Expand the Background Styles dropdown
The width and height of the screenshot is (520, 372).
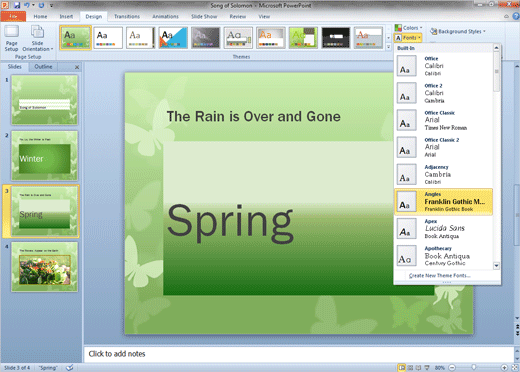457,31
